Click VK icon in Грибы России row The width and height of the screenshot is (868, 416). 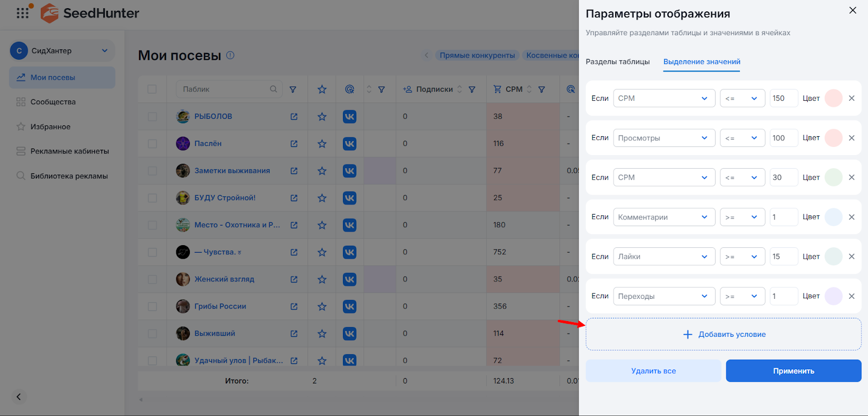pos(349,306)
